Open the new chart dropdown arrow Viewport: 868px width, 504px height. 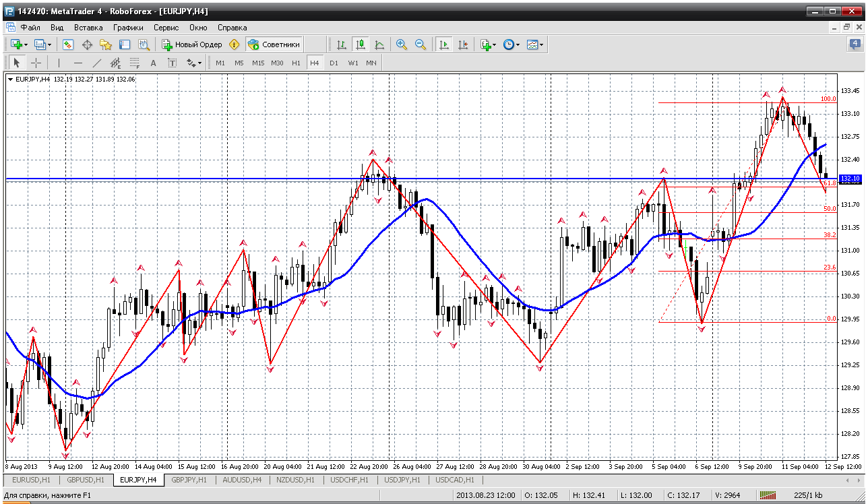tap(26, 44)
